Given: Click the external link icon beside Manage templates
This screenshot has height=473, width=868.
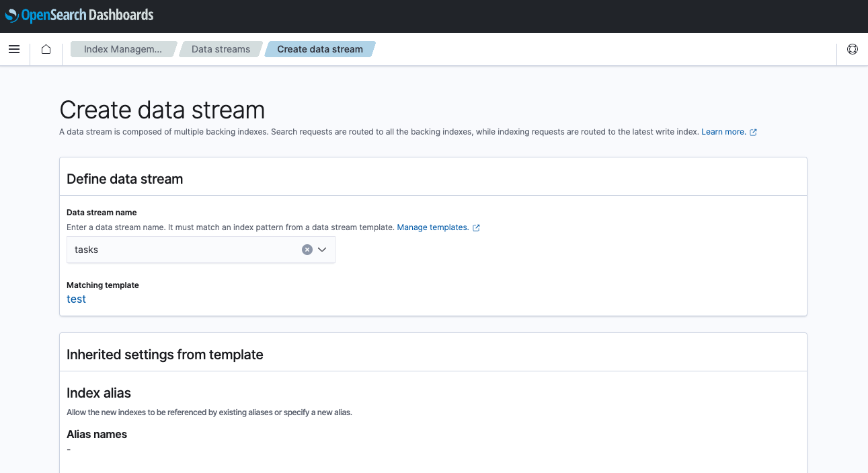Looking at the screenshot, I should (477, 227).
